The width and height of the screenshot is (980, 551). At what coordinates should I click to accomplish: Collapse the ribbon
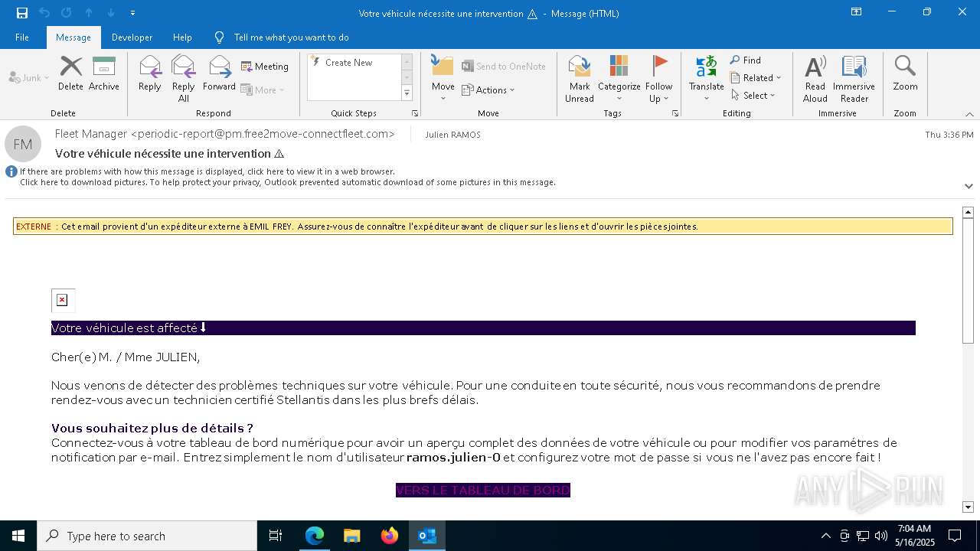969,114
